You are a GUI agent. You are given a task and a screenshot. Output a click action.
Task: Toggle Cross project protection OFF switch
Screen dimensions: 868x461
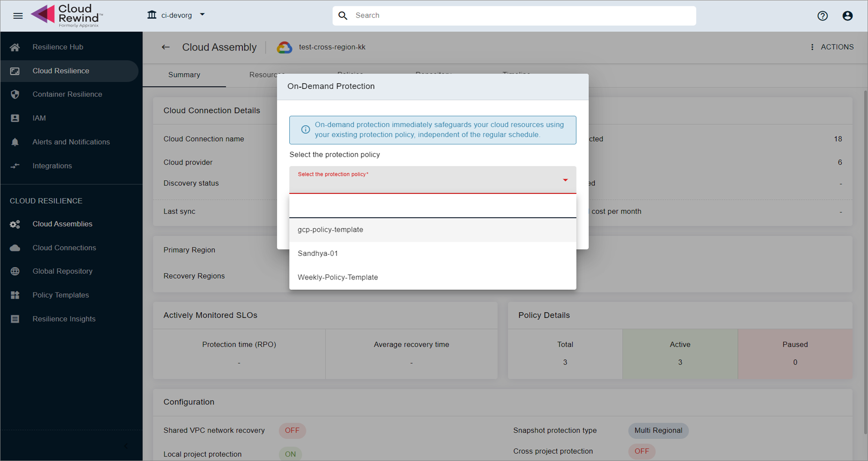point(642,451)
